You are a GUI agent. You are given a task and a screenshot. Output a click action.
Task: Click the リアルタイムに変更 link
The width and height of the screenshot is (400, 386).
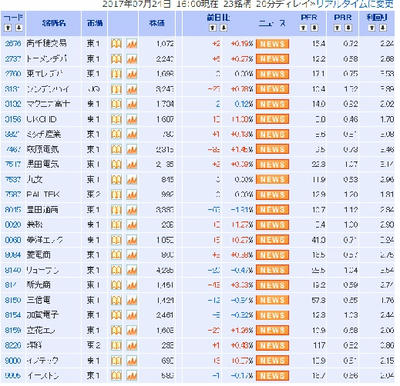(354, 4)
